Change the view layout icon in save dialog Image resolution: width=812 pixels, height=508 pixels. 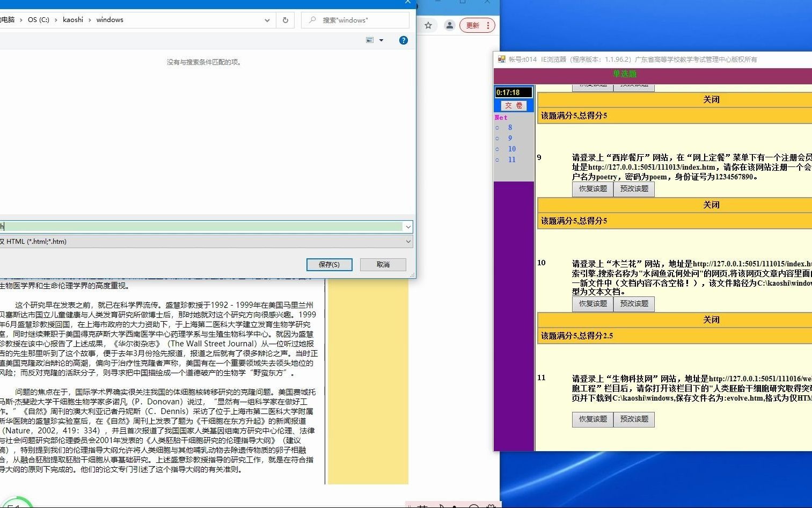click(370, 40)
